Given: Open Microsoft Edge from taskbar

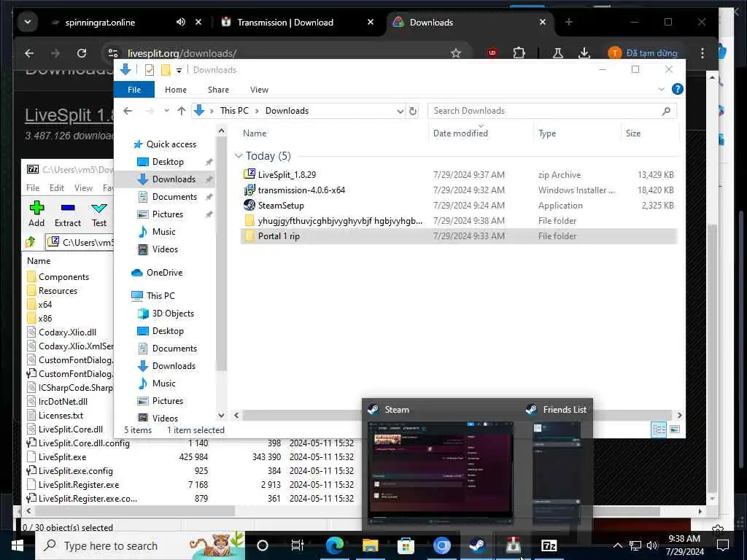Looking at the screenshot, I should coord(334,545).
